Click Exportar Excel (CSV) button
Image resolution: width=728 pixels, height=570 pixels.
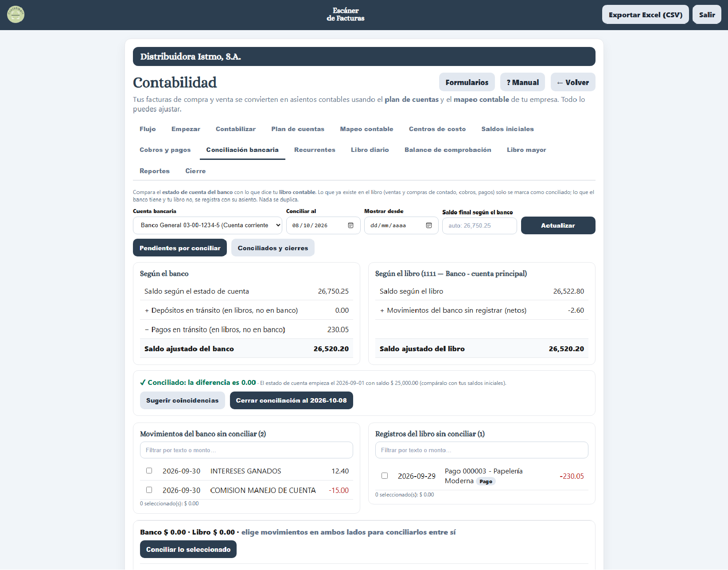[646, 15]
